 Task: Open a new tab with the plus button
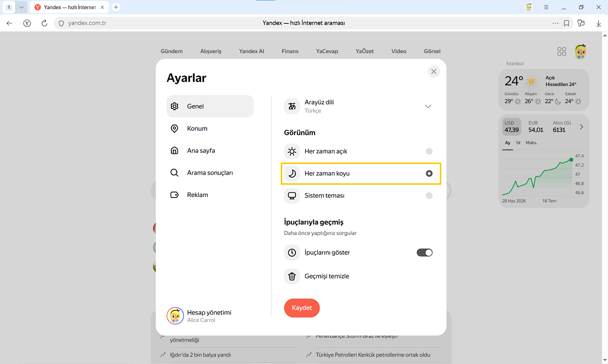[116, 7]
